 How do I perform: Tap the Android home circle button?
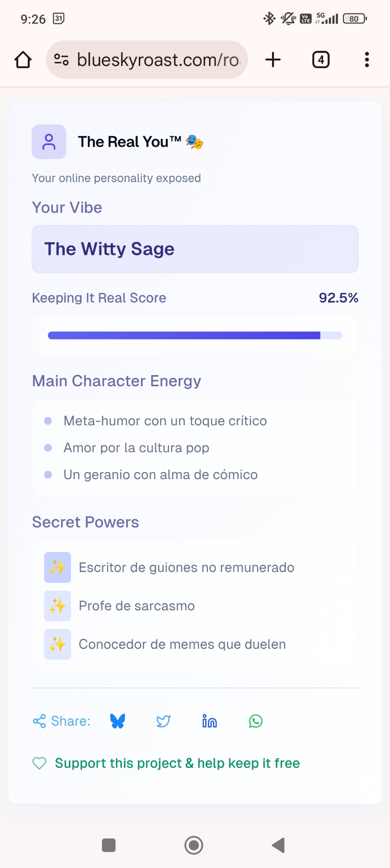pyautogui.click(x=194, y=845)
